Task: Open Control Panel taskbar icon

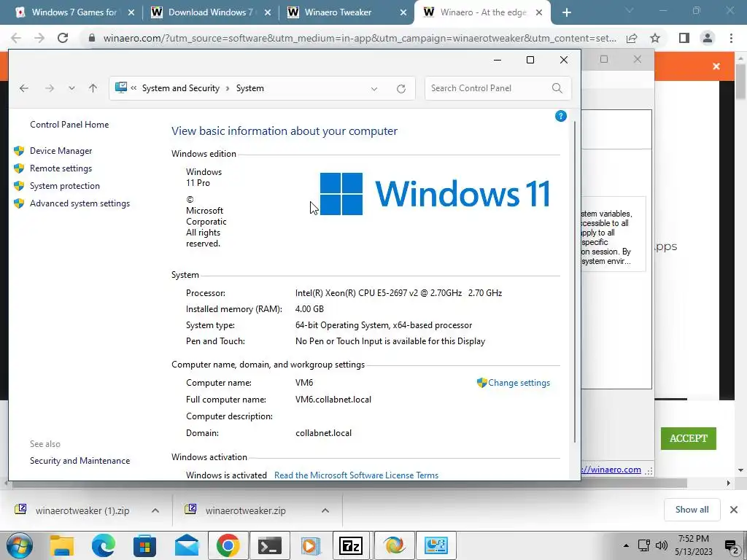Action: coord(436,545)
